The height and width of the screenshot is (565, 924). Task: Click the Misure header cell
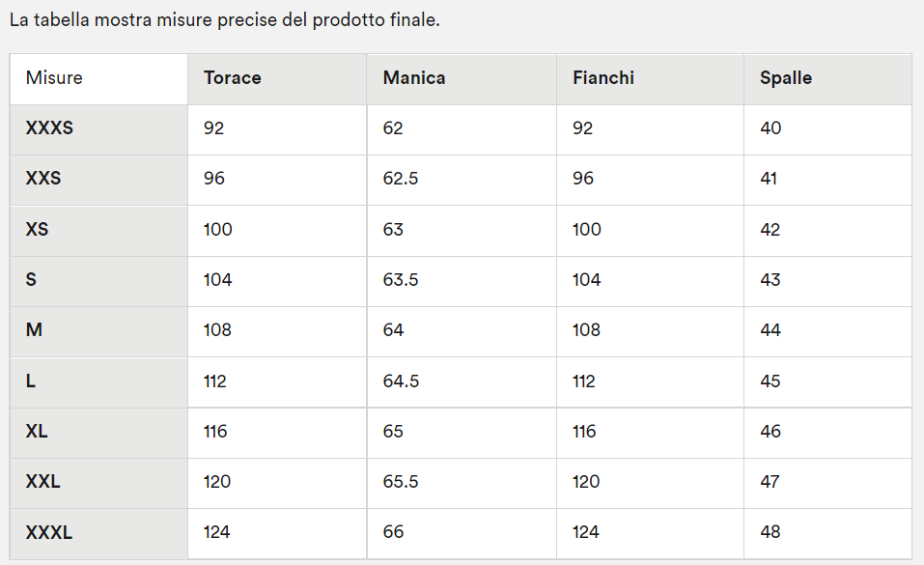pos(99,79)
